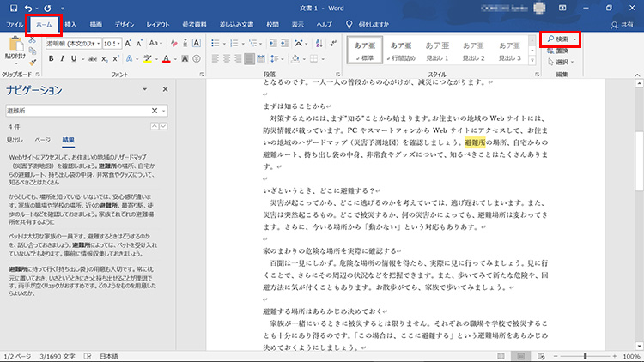Toggle strikethrough text formatting
Image resolution: width=644 pixels, height=362 pixels.
click(91, 58)
